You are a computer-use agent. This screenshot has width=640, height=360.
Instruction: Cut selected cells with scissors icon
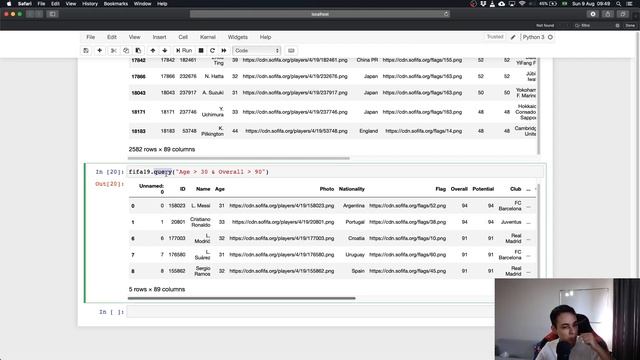coord(113,51)
